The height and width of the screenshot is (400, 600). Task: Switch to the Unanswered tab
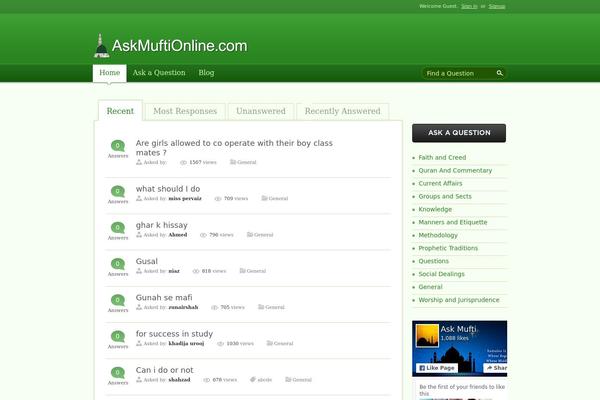(261, 111)
